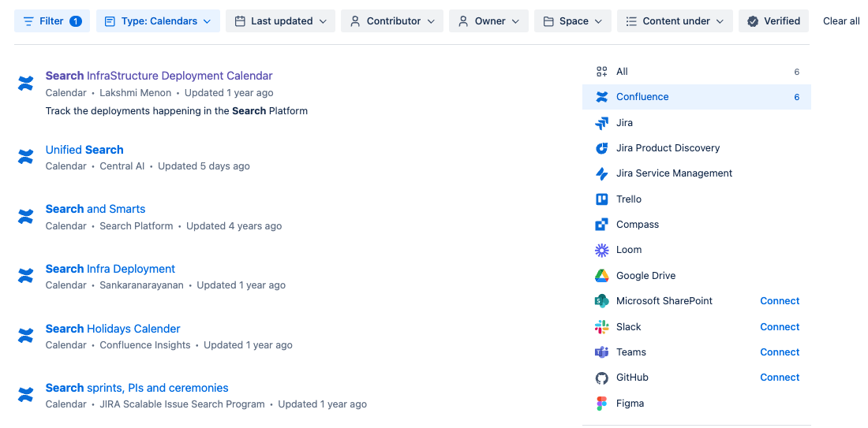Click Clear all filters

pyautogui.click(x=841, y=21)
